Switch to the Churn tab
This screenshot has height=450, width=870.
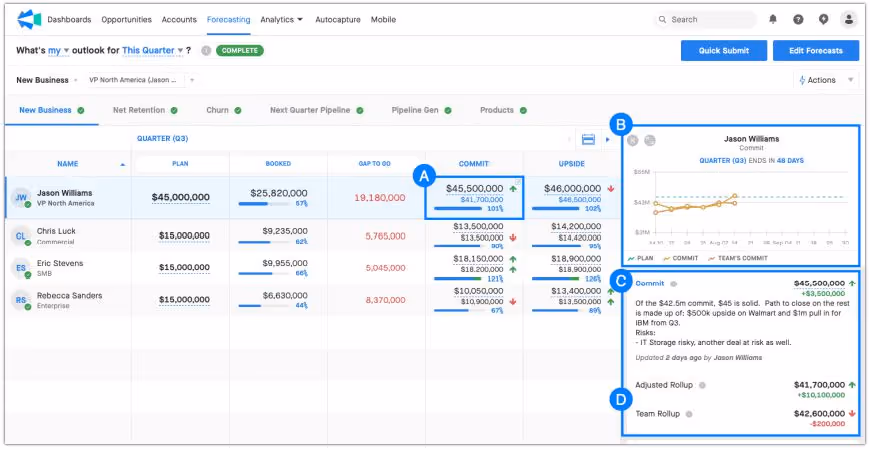coord(224,110)
